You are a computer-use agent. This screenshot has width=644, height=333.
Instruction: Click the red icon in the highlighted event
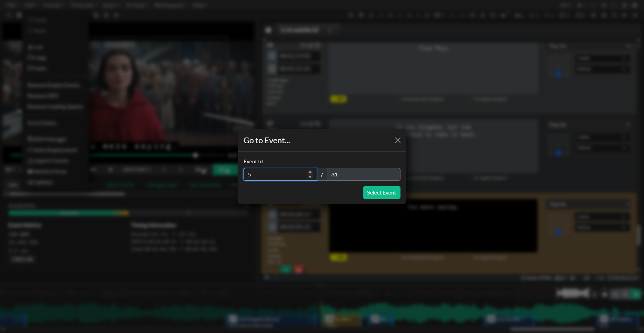pyautogui.click(x=299, y=269)
